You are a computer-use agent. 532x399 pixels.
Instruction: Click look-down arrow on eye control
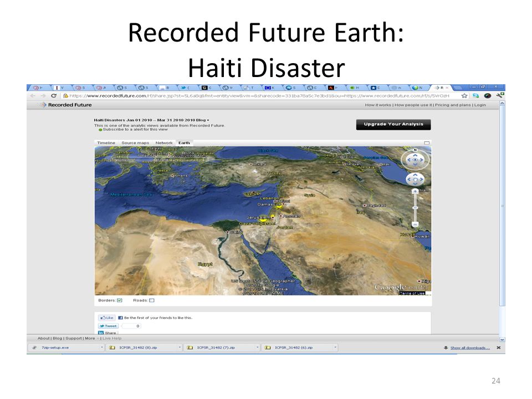(415, 165)
